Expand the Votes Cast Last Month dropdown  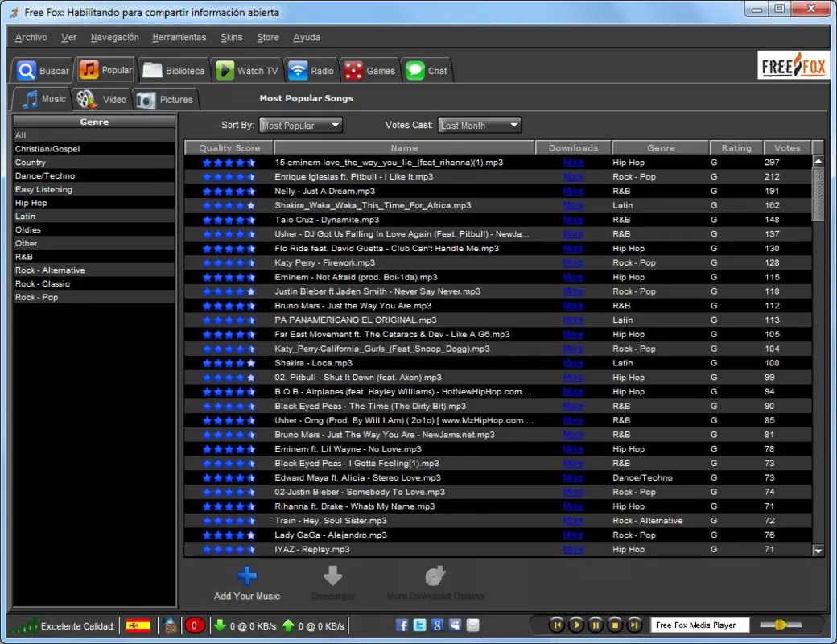point(480,125)
